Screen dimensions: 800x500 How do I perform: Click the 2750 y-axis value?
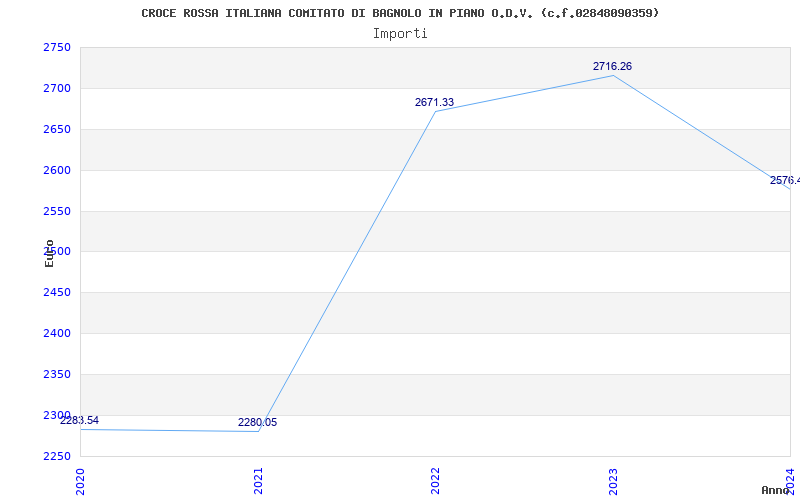tap(57, 47)
